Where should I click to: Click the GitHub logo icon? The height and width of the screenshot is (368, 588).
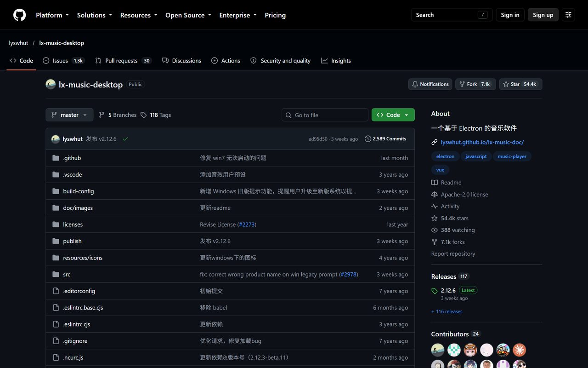point(19,15)
